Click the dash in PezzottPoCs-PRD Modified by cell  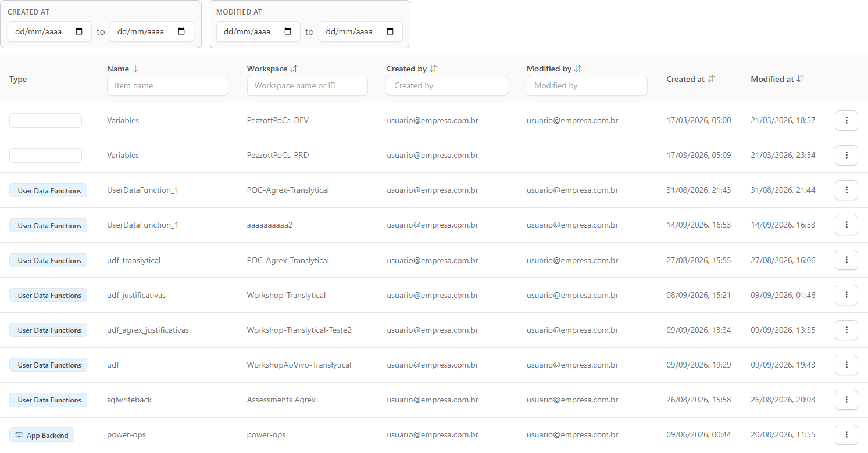(x=528, y=156)
